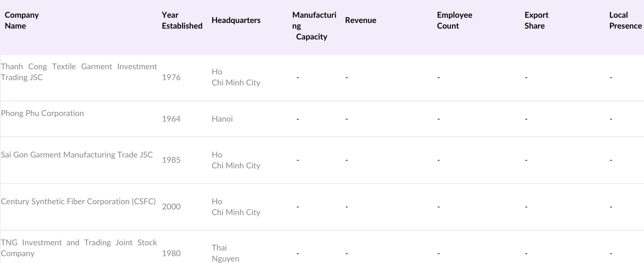The width and height of the screenshot is (644, 263).
Task: Click the Thai Nguyen headquarters cell
Action: coord(225,253)
